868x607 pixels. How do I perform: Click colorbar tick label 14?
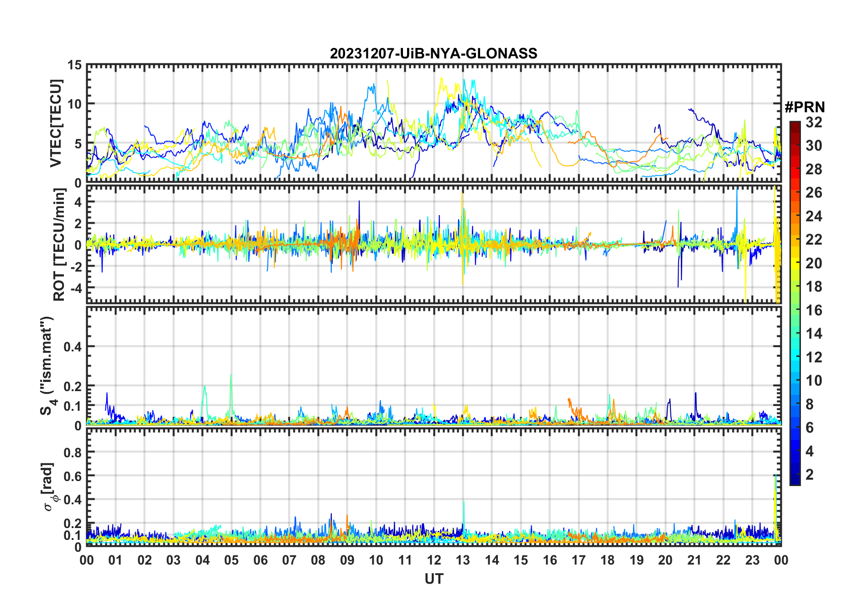814,334
